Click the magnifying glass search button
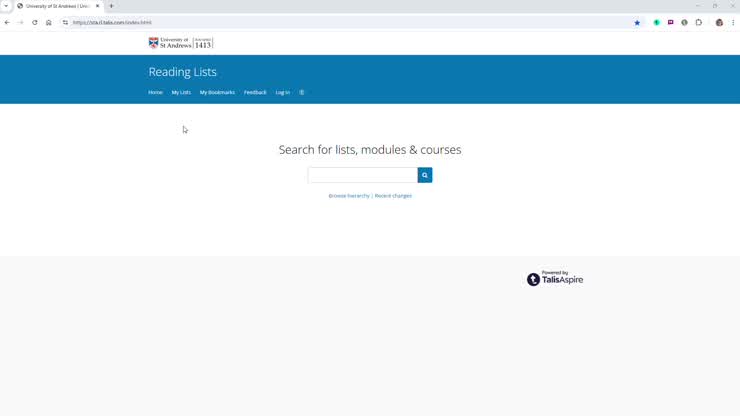 (425, 175)
